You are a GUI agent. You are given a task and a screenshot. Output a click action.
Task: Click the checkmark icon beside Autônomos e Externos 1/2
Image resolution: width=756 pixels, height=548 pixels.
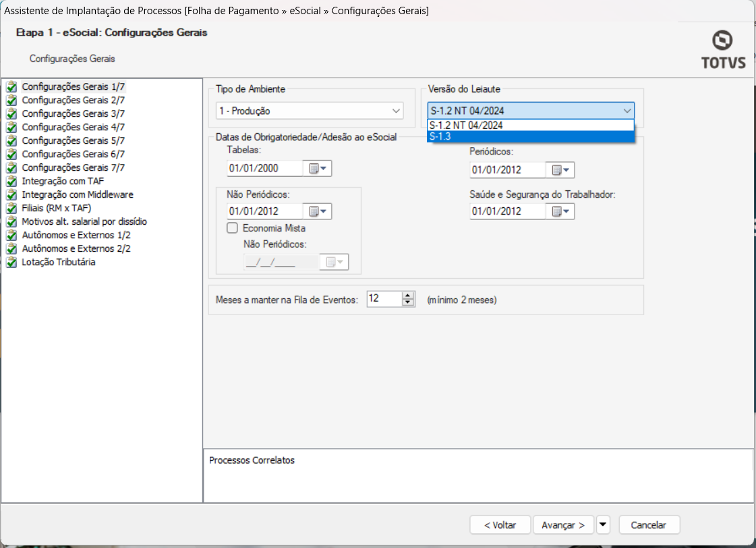point(11,236)
